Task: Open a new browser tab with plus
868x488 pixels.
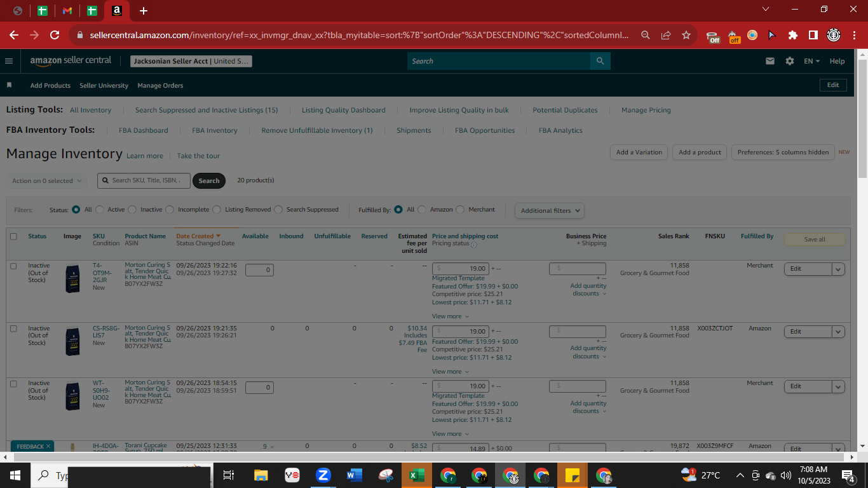Action: [x=144, y=11]
